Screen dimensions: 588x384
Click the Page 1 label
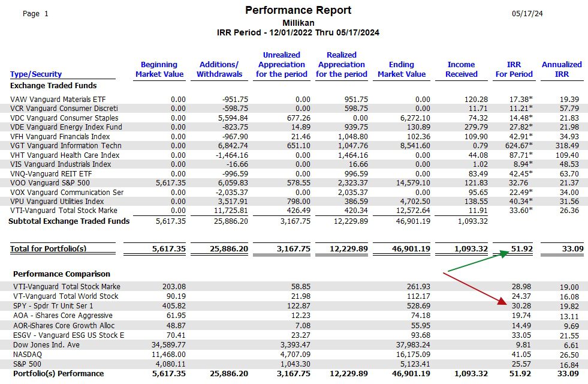(35, 14)
